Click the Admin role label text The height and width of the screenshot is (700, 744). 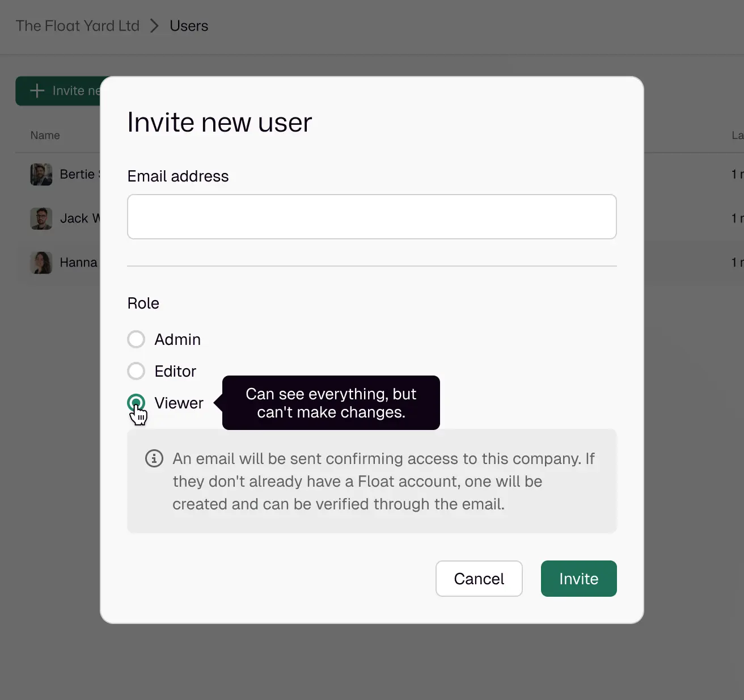pos(177,339)
